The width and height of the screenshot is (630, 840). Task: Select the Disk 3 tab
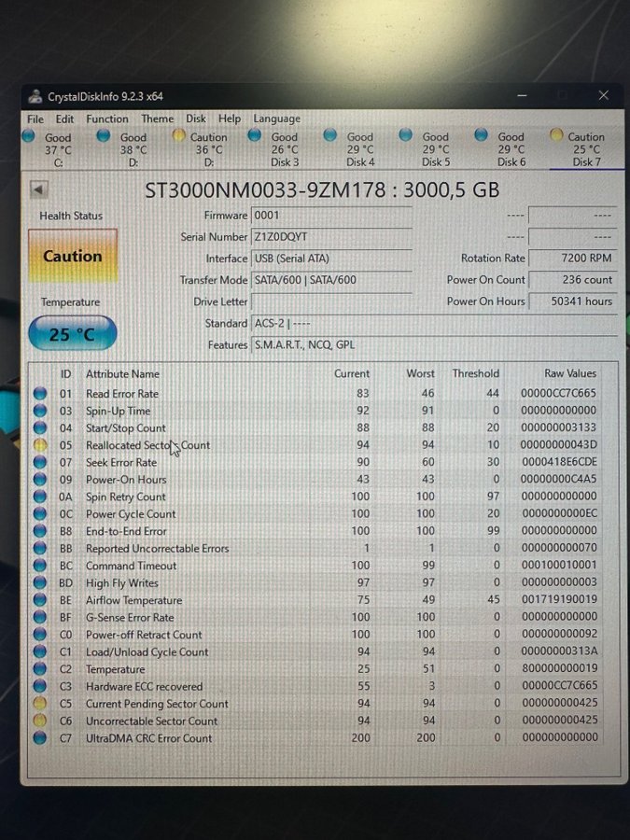point(284,149)
